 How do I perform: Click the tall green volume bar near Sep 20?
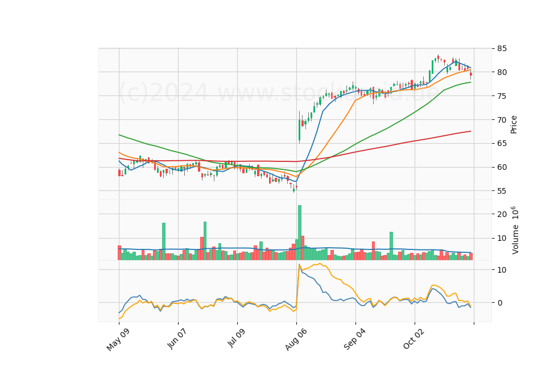pos(391,246)
